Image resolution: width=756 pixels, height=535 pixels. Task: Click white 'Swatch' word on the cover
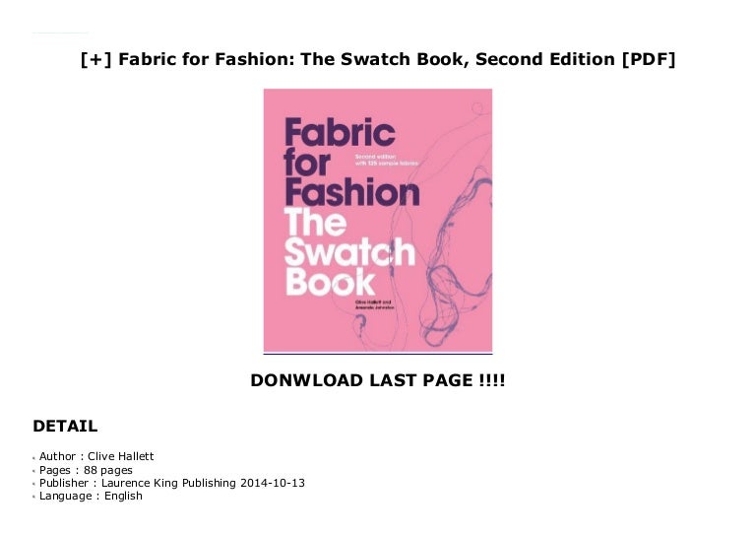pyautogui.click(x=349, y=252)
